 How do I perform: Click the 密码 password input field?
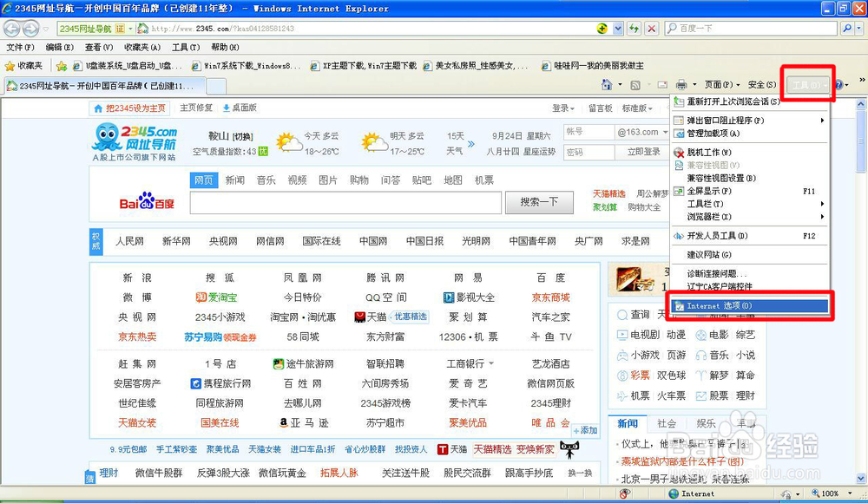(x=589, y=152)
